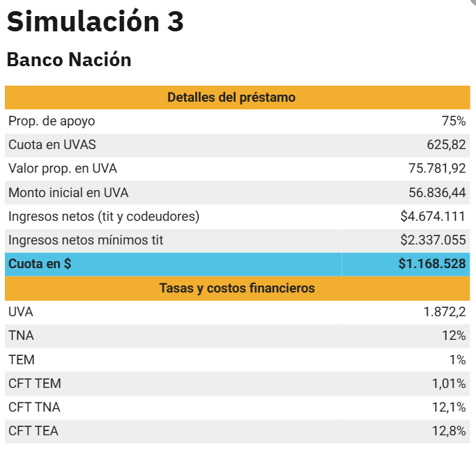Click the 1.872,2 UVA value
This screenshot has height=452, width=476.
click(x=444, y=312)
